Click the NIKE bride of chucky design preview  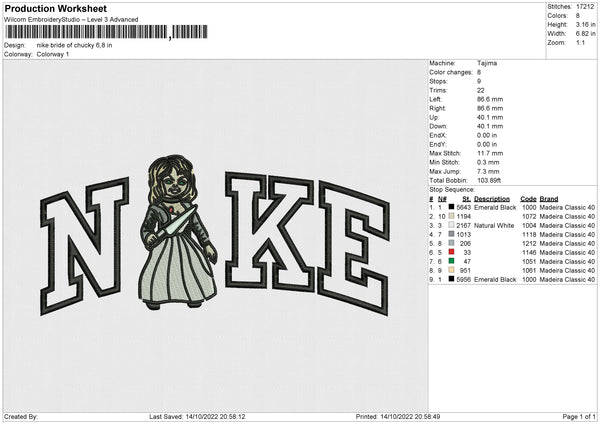tap(215, 234)
